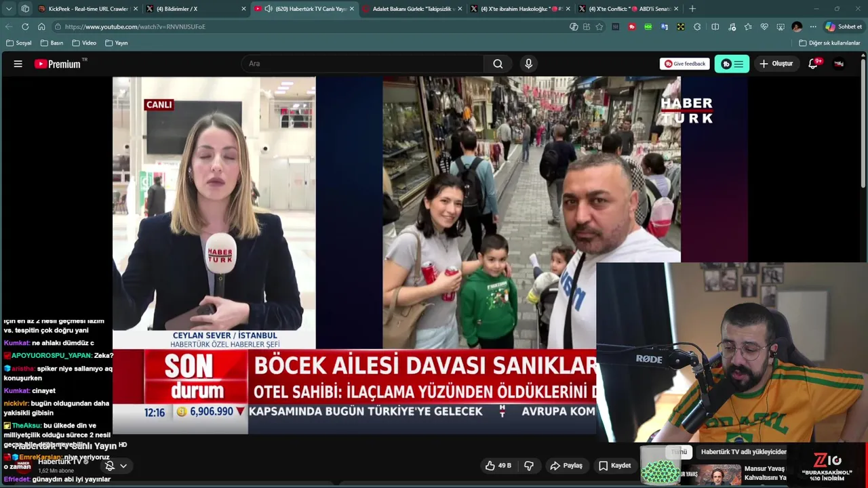Click the Oluştur create button
This screenshot has width=868, height=488.
pos(776,64)
